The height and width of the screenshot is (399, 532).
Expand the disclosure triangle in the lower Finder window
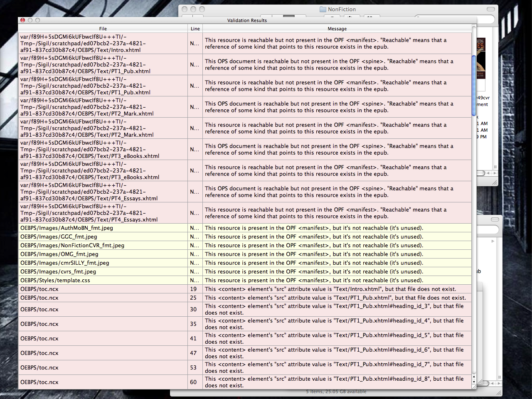(x=493, y=241)
